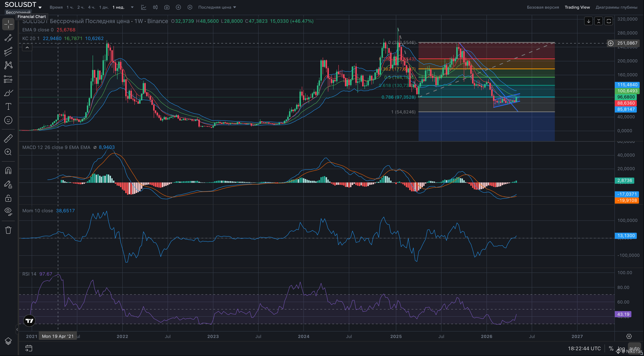The height and width of the screenshot is (356, 644).
Task: Select the crosshair cursor tool
Action: tap(8, 24)
